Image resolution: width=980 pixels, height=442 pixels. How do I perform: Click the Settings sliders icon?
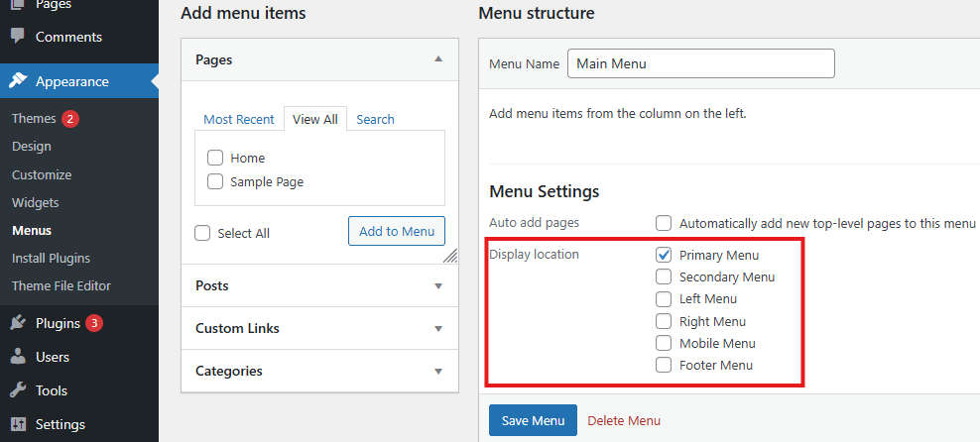(x=18, y=424)
